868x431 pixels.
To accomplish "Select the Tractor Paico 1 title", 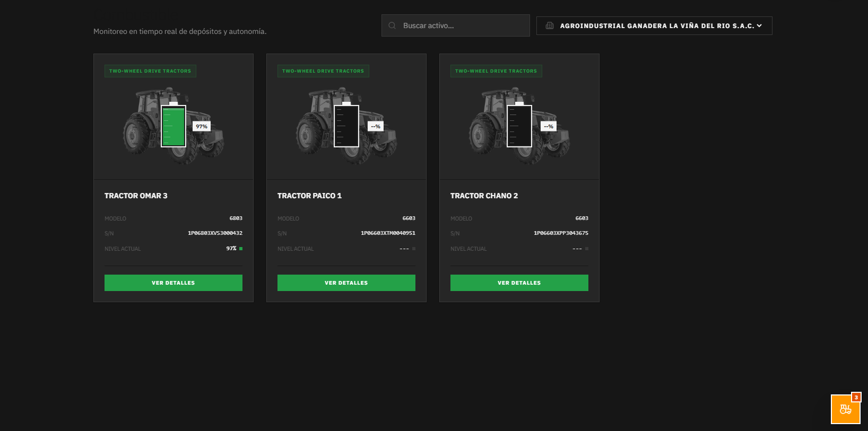I will pyautogui.click(x=309, y=196).
